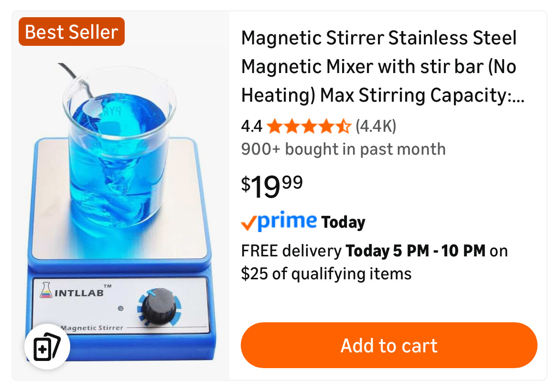Click the truncated Max Stirring Capacity text
Screen dimensions: 559x392
(422, 95)
